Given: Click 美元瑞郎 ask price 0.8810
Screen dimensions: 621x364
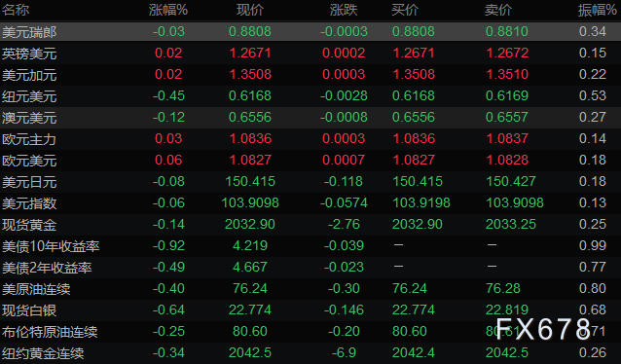Looking at the screenshot, I should point(507,31).
